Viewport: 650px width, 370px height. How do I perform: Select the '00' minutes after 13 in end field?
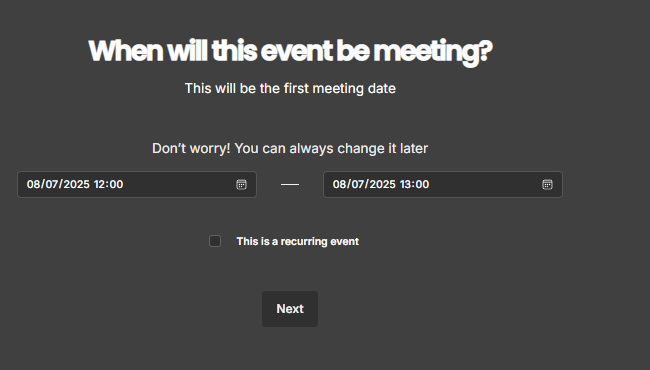pos(422,184)
